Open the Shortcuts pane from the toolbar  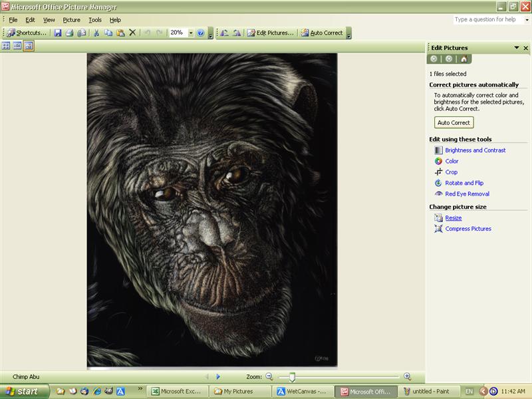coord(27,33)
